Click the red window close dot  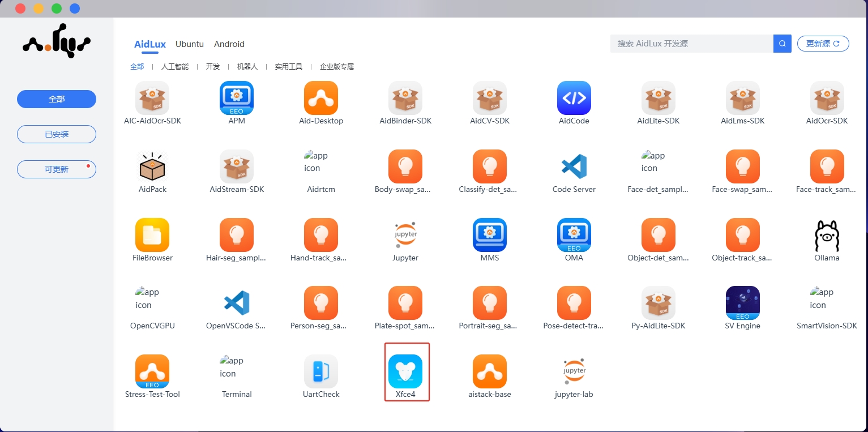(20, 8)
